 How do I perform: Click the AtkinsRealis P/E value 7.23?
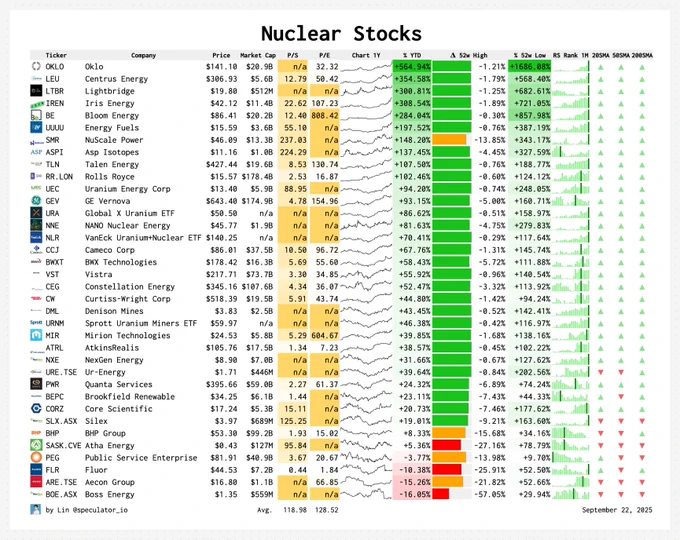329,348
